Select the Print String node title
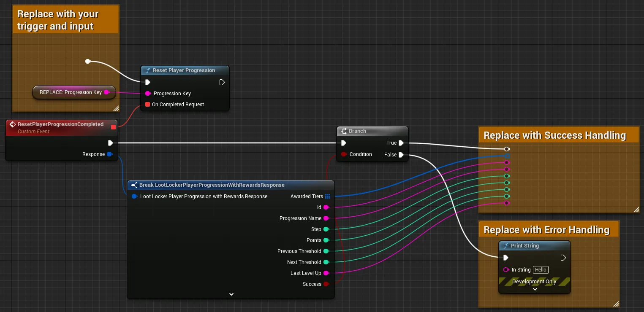 pyautogui.click(x=525, y=246)
